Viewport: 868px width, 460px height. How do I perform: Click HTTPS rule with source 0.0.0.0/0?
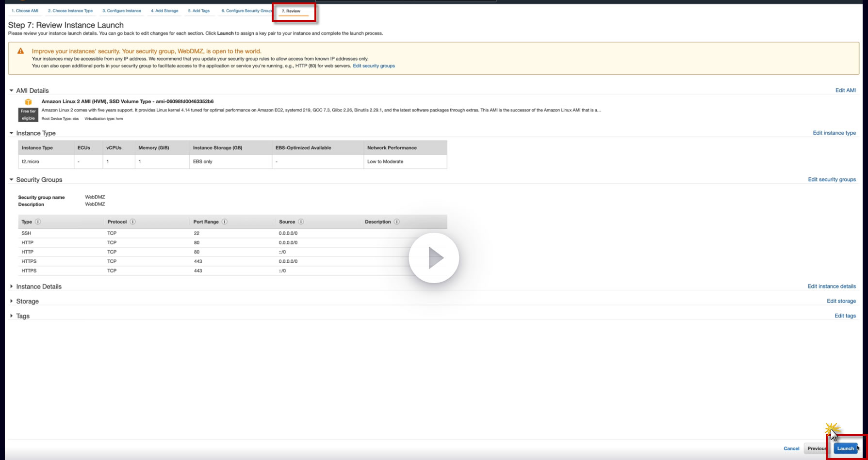tap(232, 261)
